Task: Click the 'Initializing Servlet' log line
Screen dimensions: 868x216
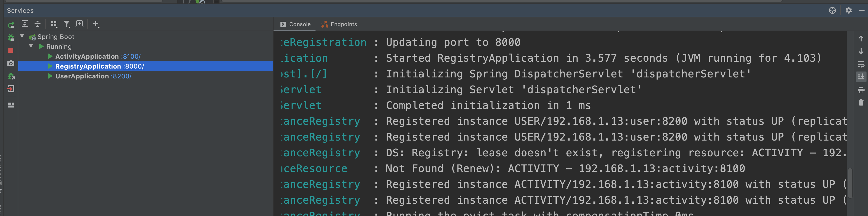Action: coord(514,90)
